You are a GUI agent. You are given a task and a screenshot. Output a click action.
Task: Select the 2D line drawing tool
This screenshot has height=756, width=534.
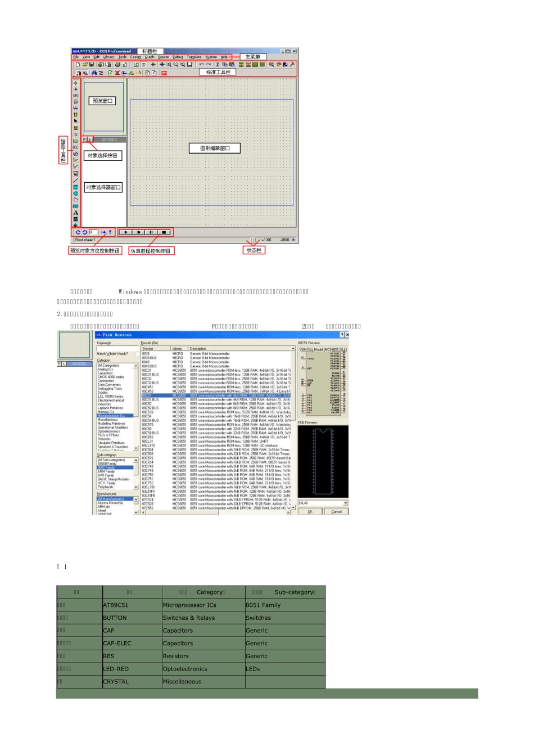76,181
